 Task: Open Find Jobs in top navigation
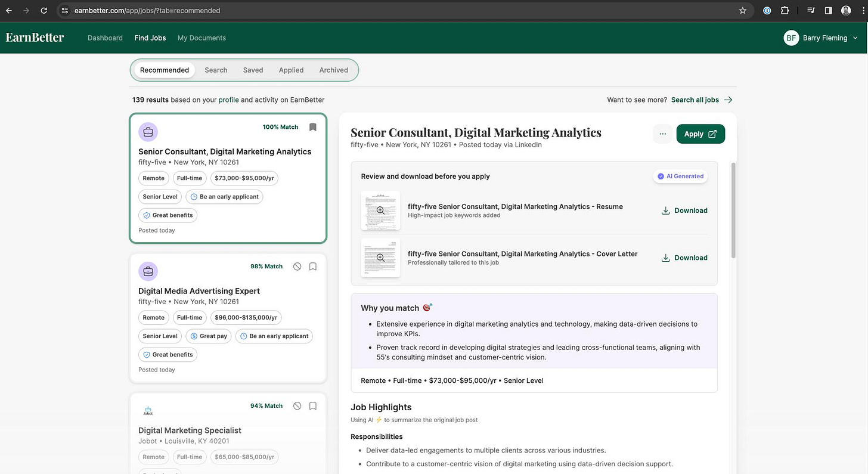150,38
